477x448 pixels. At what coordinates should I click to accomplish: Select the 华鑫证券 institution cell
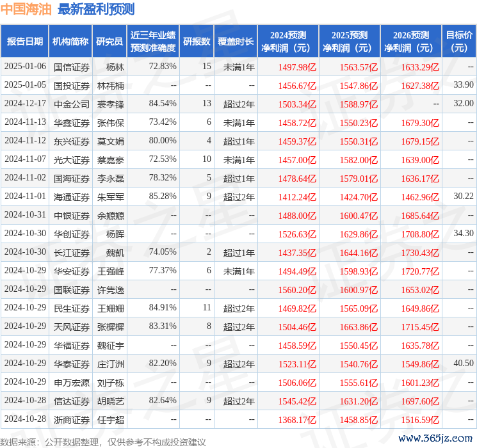click(x=72, y=123)
